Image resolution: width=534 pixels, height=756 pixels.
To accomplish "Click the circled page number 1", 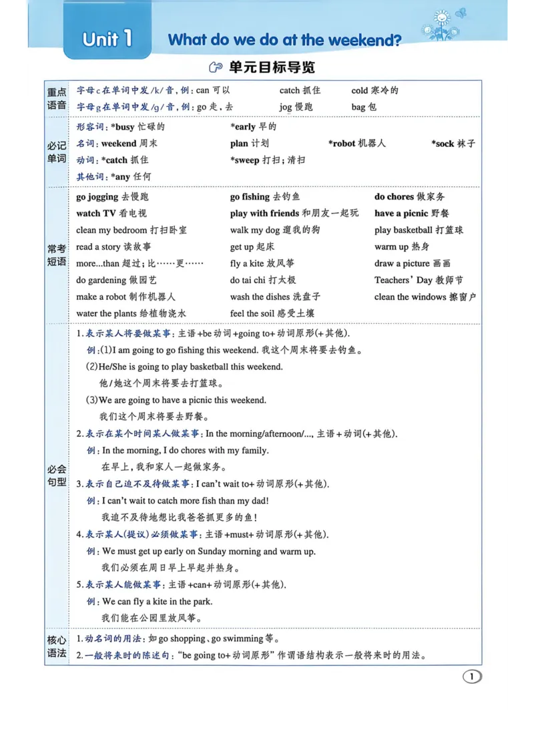I will pos(472,677).
